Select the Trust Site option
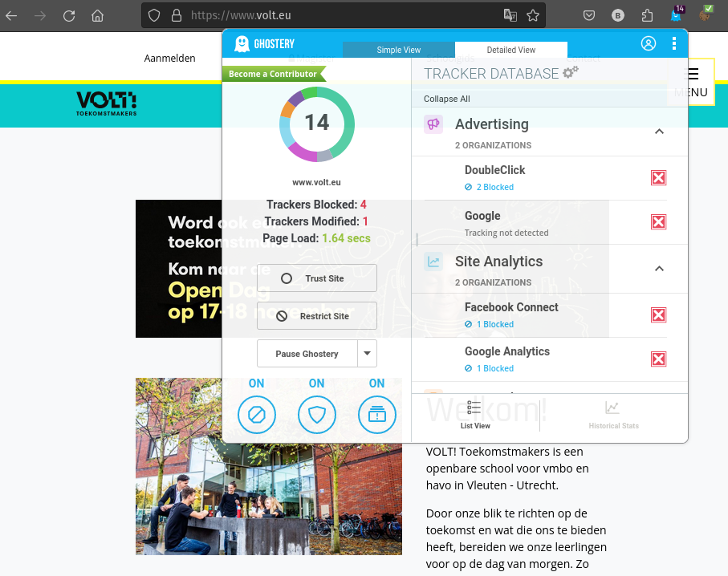The image size is (728, 576). [x=317, y=278]
